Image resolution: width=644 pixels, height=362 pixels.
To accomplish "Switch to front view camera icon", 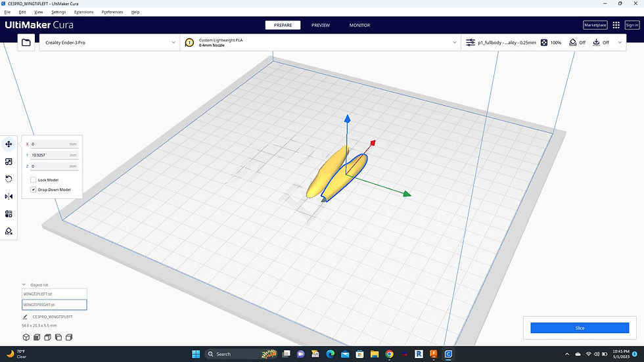I will (37, 338).
